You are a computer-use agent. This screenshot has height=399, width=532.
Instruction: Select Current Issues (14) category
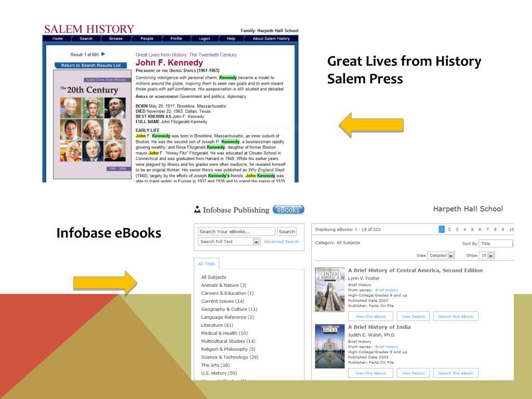point(222,301)
